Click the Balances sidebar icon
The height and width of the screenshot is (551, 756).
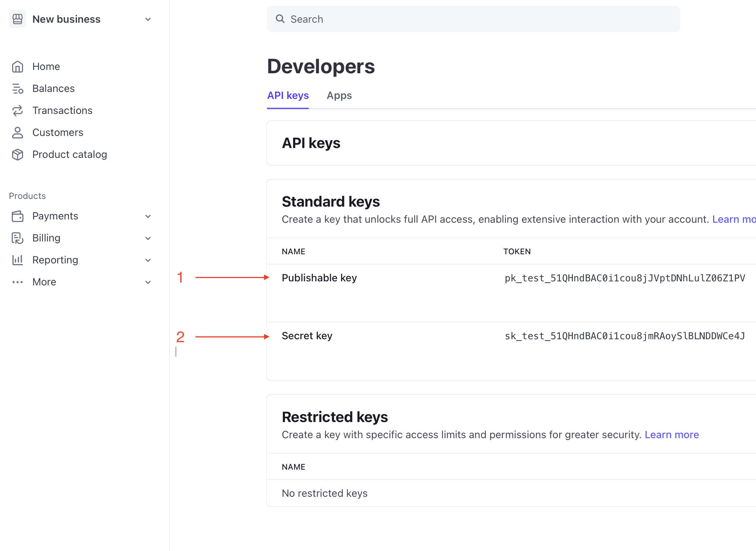point(18,89)
